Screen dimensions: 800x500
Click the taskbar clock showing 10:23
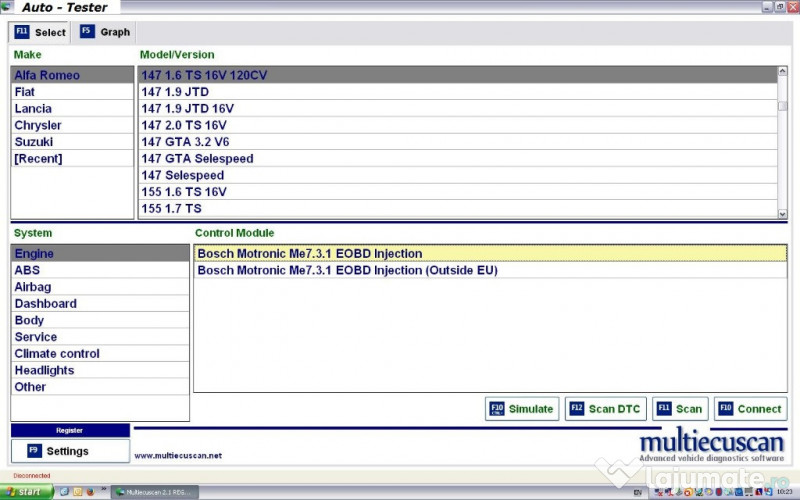pos(785,492)
